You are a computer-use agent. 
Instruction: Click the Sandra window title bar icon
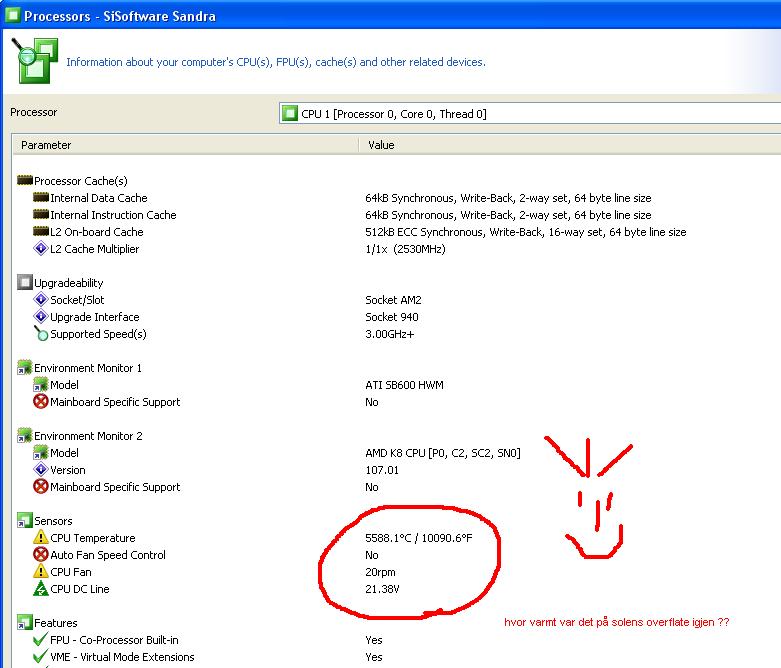click(12, 15)
